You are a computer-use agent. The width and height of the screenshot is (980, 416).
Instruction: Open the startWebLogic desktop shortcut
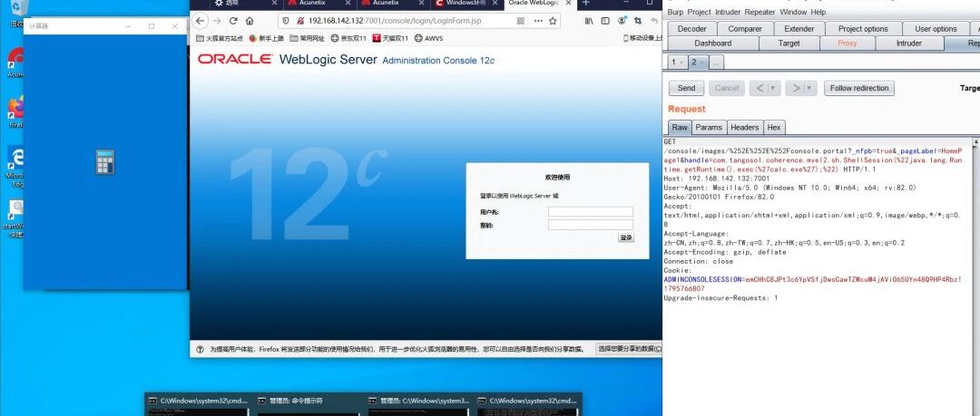point(14,218)
